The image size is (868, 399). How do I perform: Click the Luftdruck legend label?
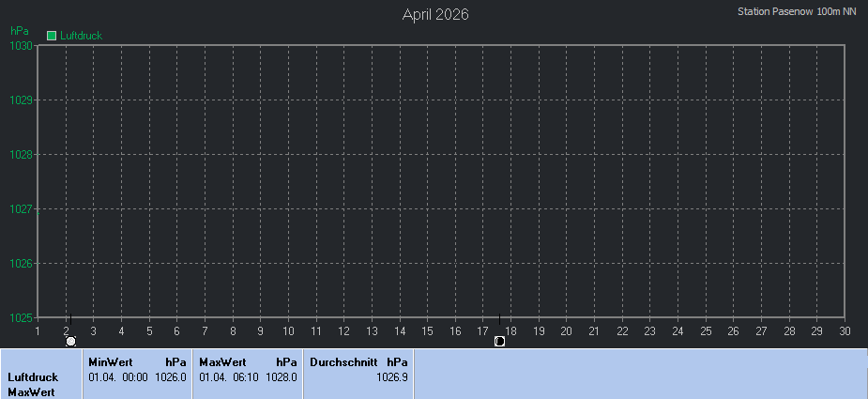pyautogui.click(x=81, y=36)
